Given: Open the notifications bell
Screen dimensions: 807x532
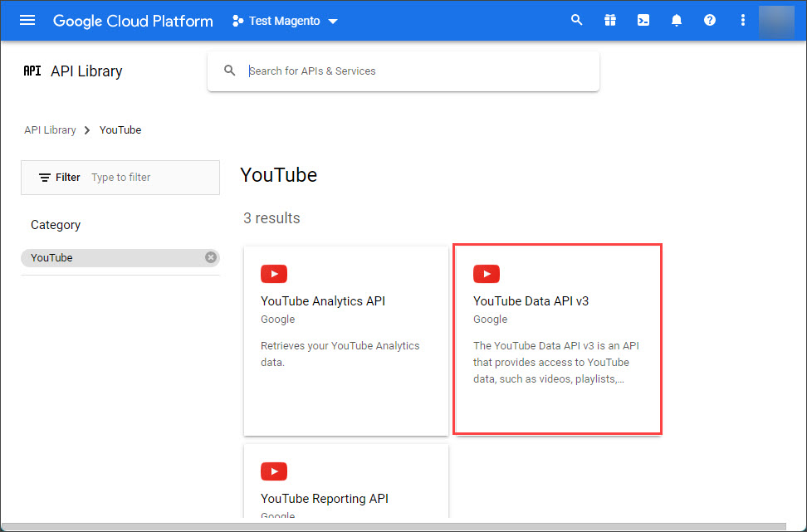Looking at the screenshot, I should coord(677,21).
